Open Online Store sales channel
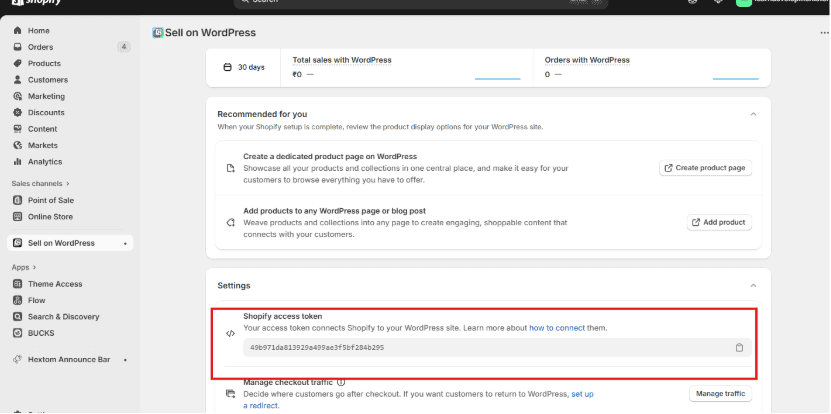Viewport: 831px width, 414px height. coord(50,216)
